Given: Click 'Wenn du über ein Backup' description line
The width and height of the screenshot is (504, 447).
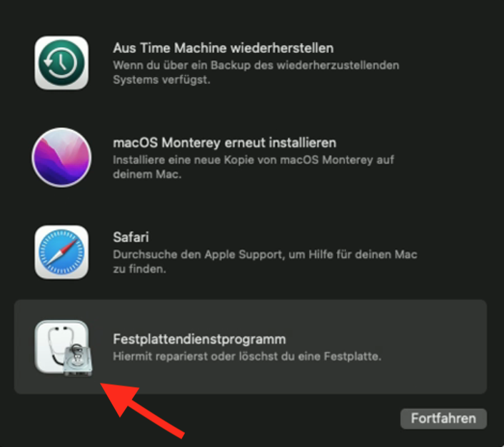Looking at the screenshot, I should coord(256,65).
